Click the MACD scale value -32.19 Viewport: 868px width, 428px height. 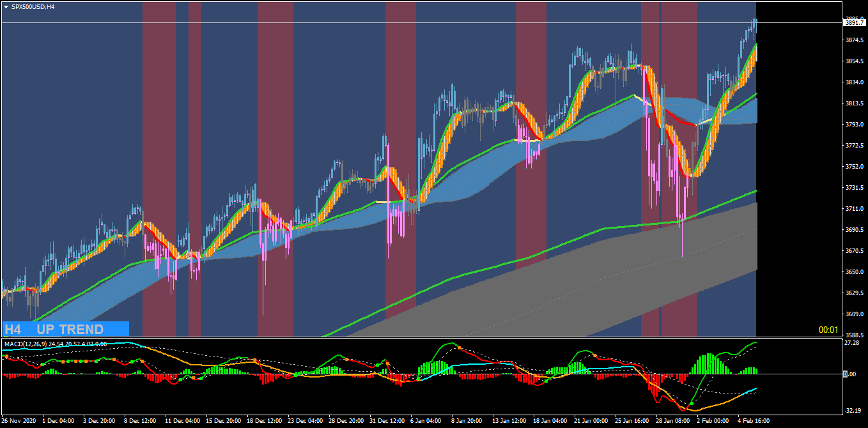click(852, 410)
